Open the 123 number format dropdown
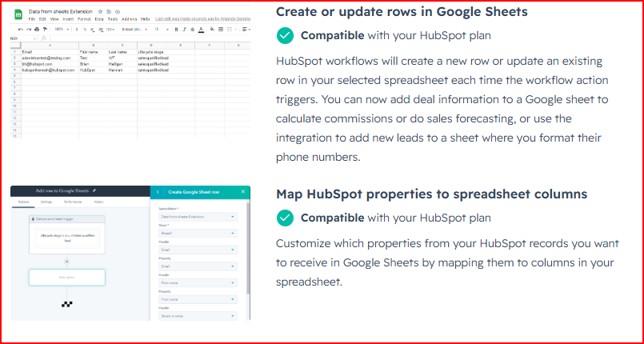 tap(110, 29)
